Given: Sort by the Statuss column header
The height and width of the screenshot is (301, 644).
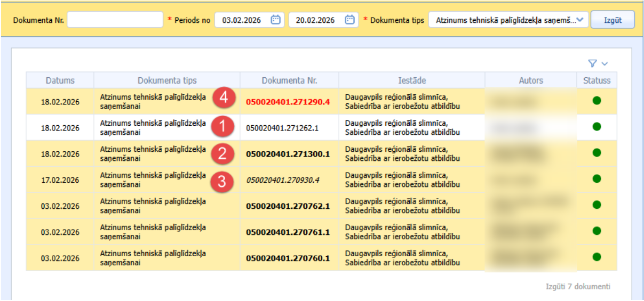Looking at the screenshot, I should (597, 80).
